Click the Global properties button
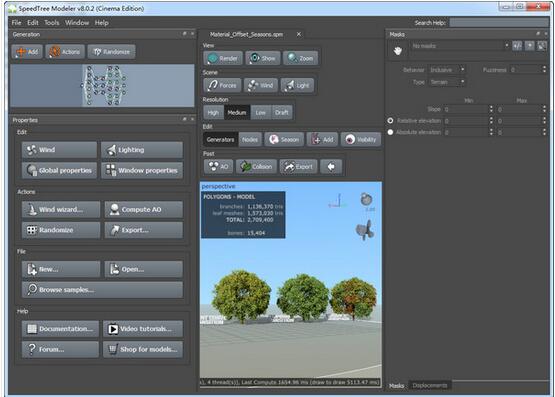Viewport: 555px width, 397px height. [x=59, y=170]
